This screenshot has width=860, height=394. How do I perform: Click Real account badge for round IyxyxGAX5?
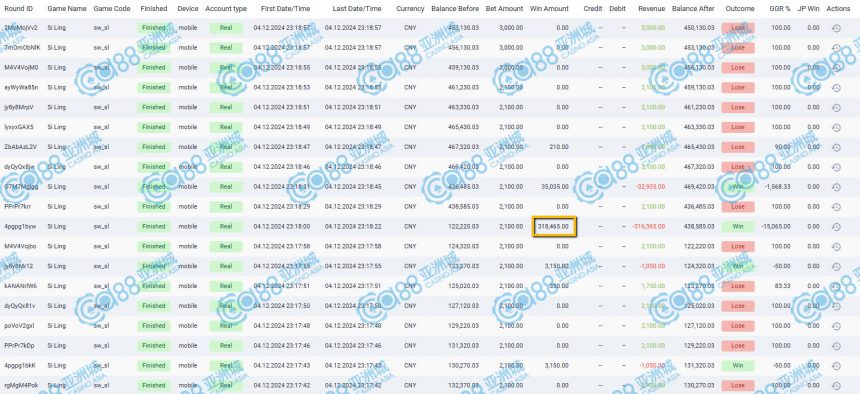[x=226, y=127]
